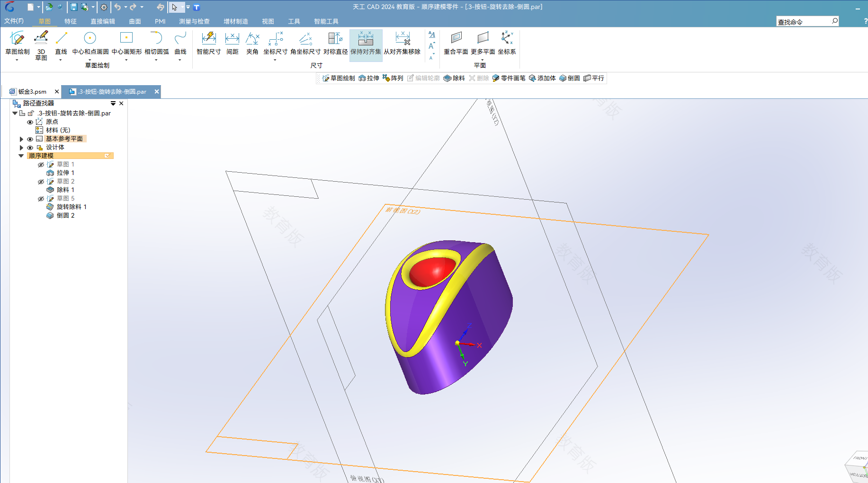Open the new document dropdown arrow

click(38, 7)
